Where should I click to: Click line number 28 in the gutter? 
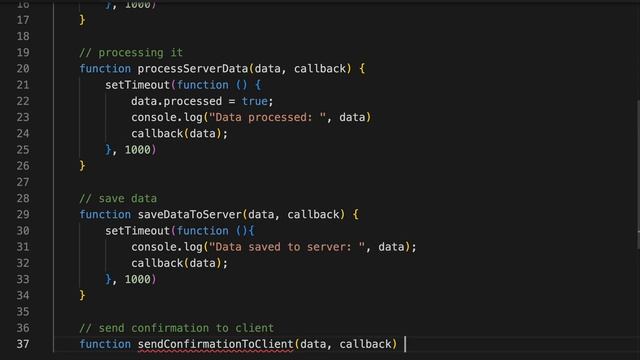tap(23, 198)
